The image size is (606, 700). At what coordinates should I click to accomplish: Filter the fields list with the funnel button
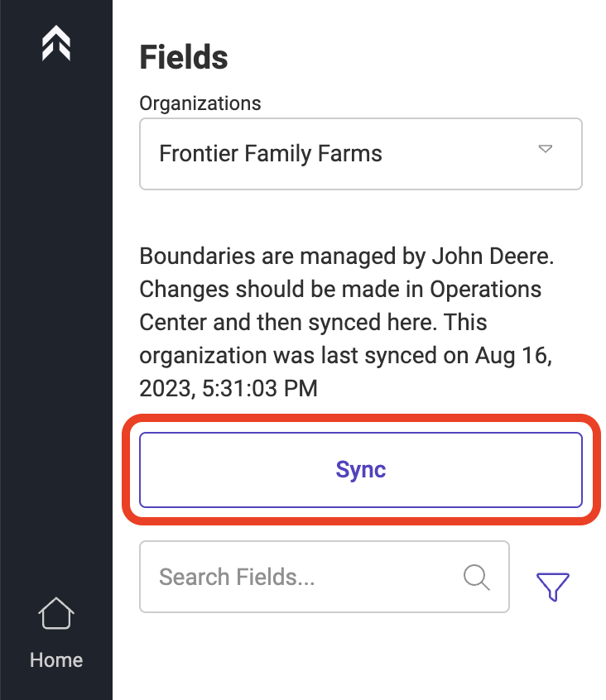[x=553, y=587]
